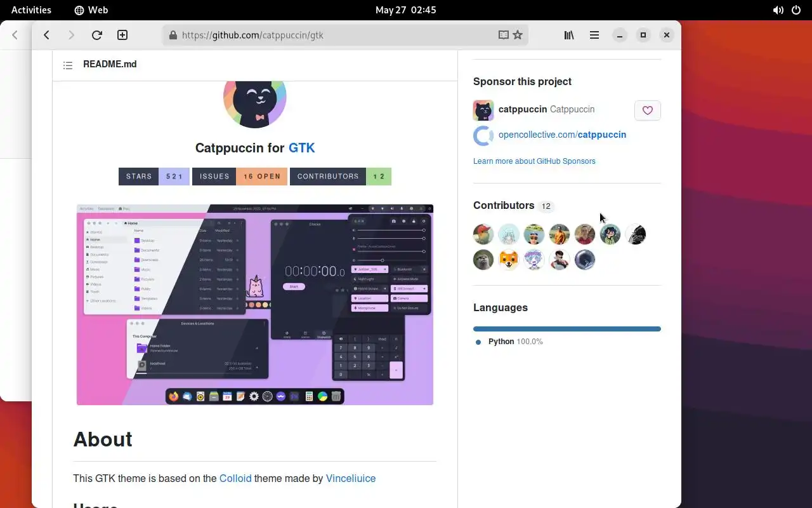
Task: Open the bookmarks library icon
Action: coord(569,36)
